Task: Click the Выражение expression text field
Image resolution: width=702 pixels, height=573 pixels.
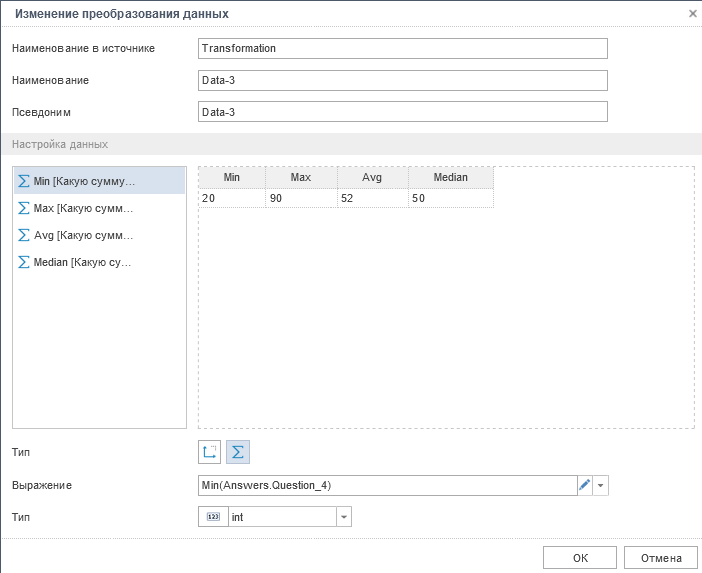Action: coord(387,485)
